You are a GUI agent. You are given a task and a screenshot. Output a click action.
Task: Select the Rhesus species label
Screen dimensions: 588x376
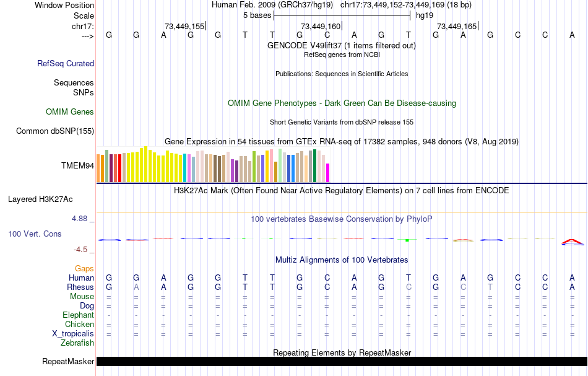click(80, 287)
